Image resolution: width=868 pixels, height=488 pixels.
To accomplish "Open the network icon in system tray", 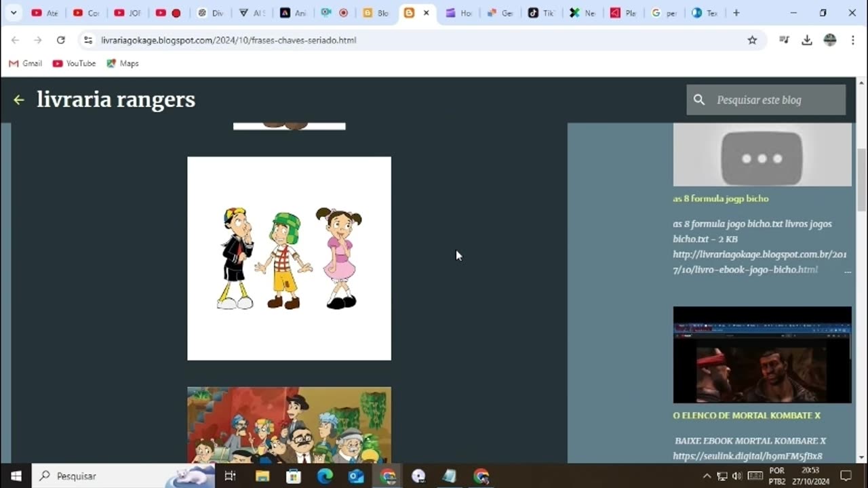I will (x=722, y=476).
